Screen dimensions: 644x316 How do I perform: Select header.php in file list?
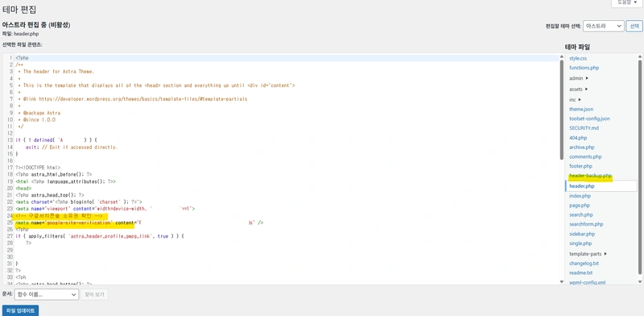tap(581, 186)
